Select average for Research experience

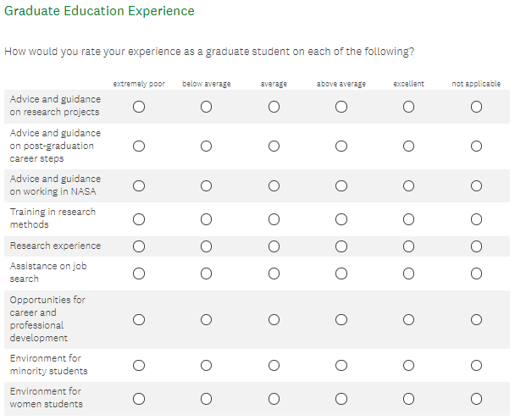(274, 246)
